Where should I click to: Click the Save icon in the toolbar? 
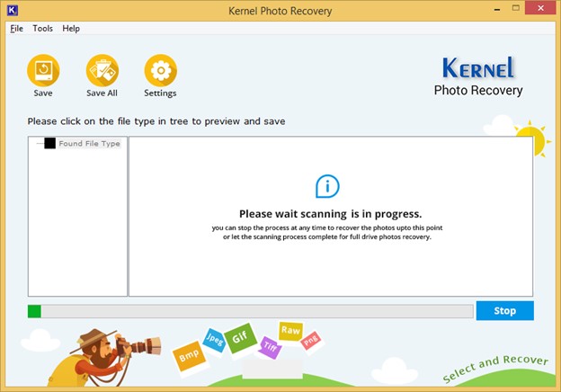[43, 70]
